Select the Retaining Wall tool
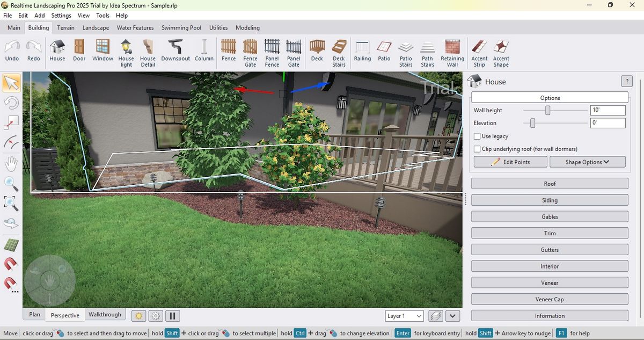Image resolution: width=644 pixels, height=340 pixels. 452,52
